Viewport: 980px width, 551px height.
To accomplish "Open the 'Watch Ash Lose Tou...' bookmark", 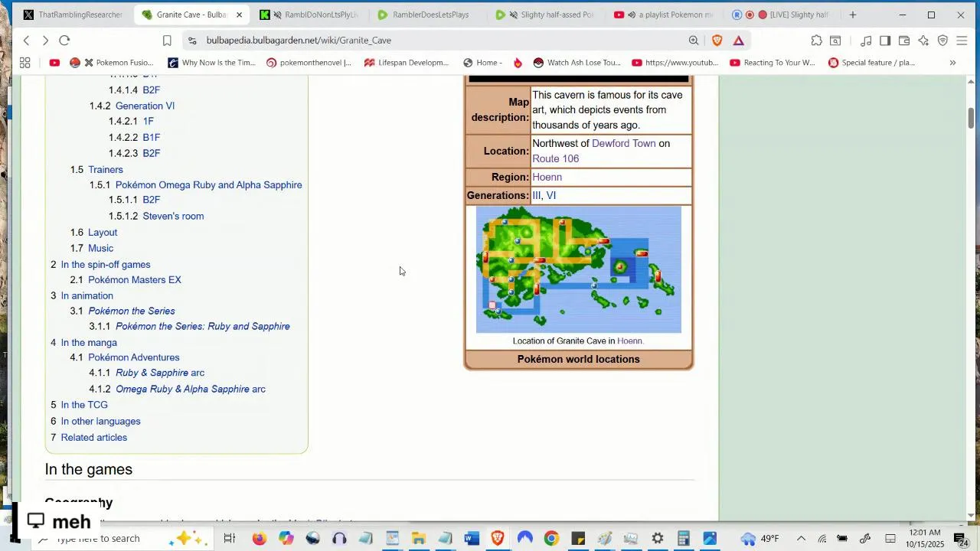I will click(577, 63).
